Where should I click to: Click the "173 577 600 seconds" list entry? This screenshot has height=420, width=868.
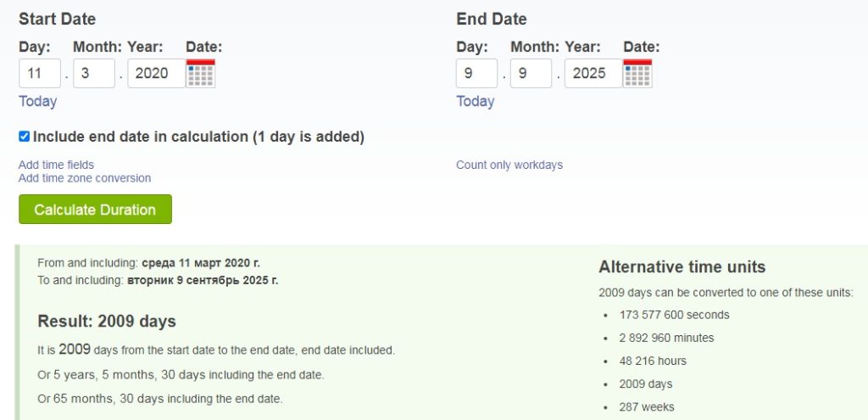(674, 315)
